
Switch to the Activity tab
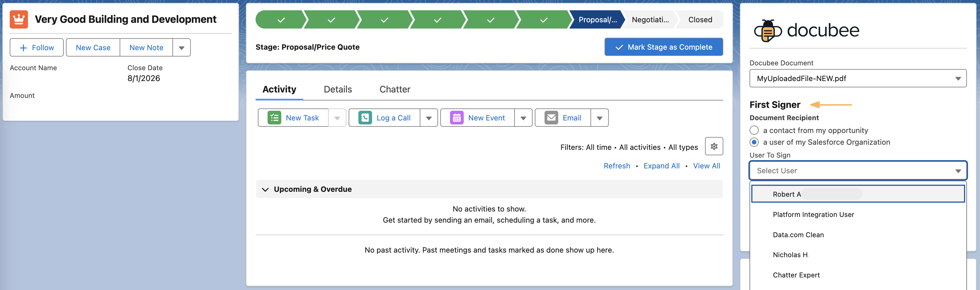tap(279, 89)
